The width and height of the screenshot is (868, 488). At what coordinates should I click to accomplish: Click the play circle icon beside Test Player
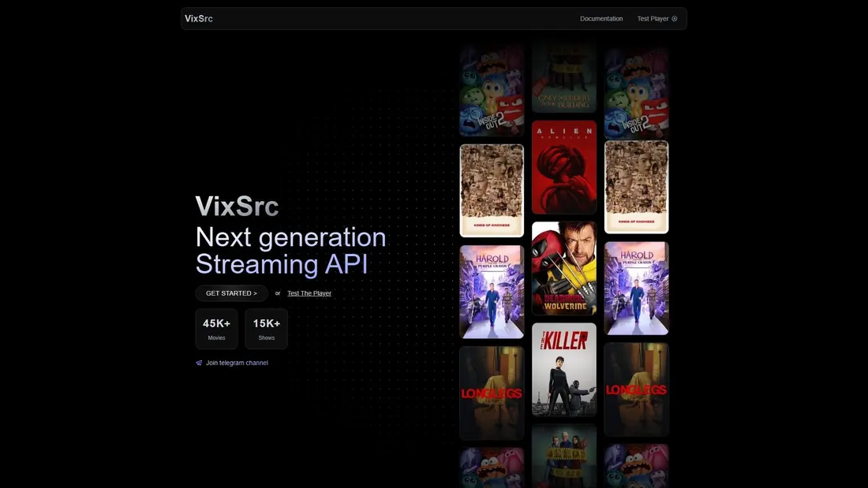click(x=674, y=19)
